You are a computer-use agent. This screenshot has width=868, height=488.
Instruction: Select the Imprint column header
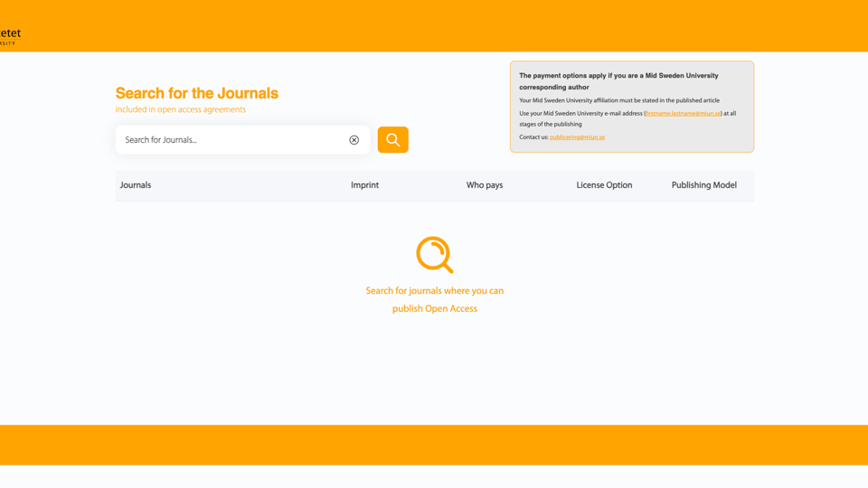[364, 185]
